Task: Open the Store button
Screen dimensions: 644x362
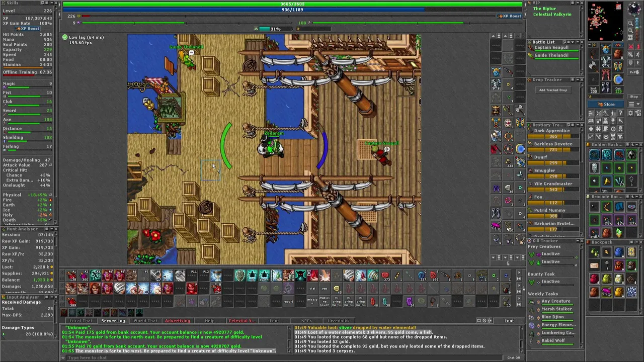Action: pos(606,104)
